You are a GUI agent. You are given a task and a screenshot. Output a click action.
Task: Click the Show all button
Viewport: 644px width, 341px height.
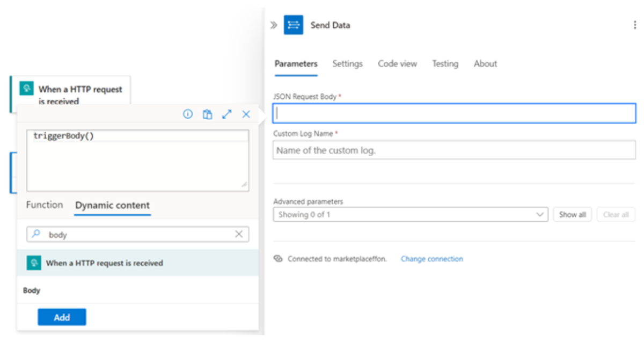pyautogui.click(x=572, y=215)
